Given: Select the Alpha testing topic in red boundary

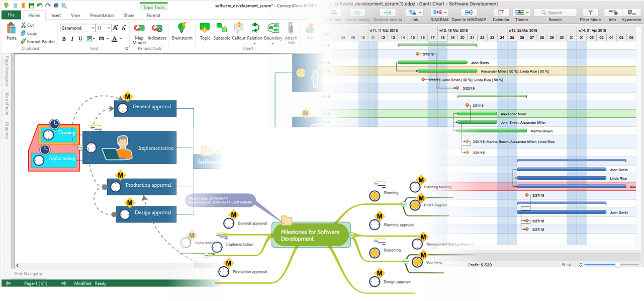Looking at the screenshot, I should [54, 159].
